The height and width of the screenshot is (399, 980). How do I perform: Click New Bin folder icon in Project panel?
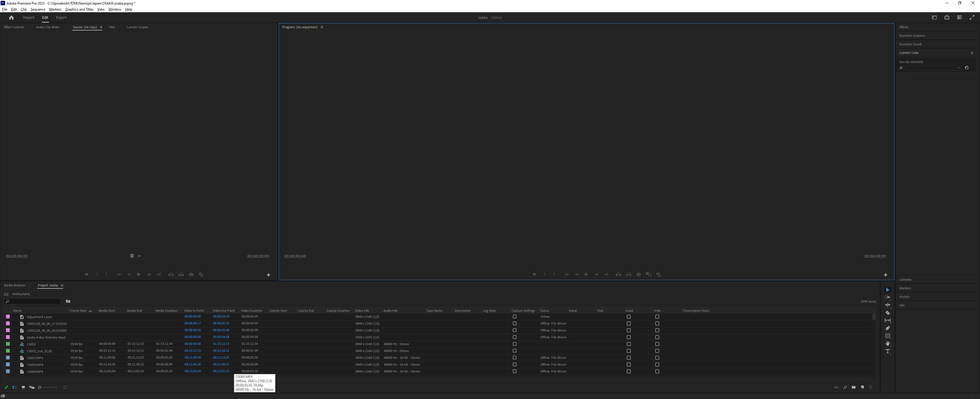[x=854, y=387]
